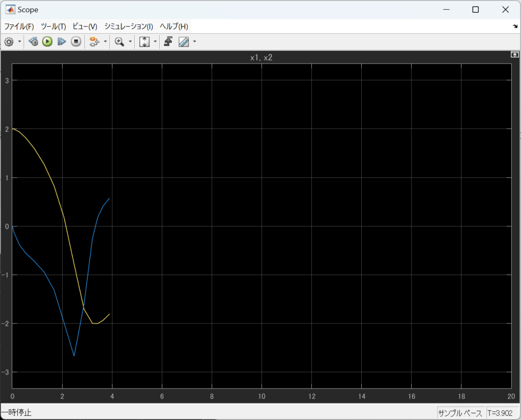This screenshot has width=521, height=420.
Task: Expand the dropdown arrow beside the Zoom tool
Action: [x=130, y=42]
